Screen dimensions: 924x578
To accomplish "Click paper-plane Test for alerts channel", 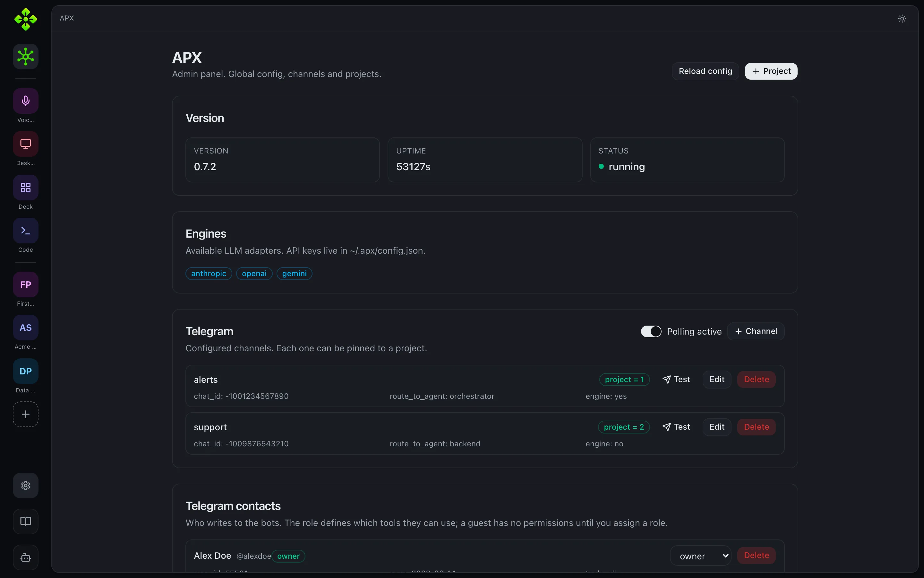I will click(676, 379).
